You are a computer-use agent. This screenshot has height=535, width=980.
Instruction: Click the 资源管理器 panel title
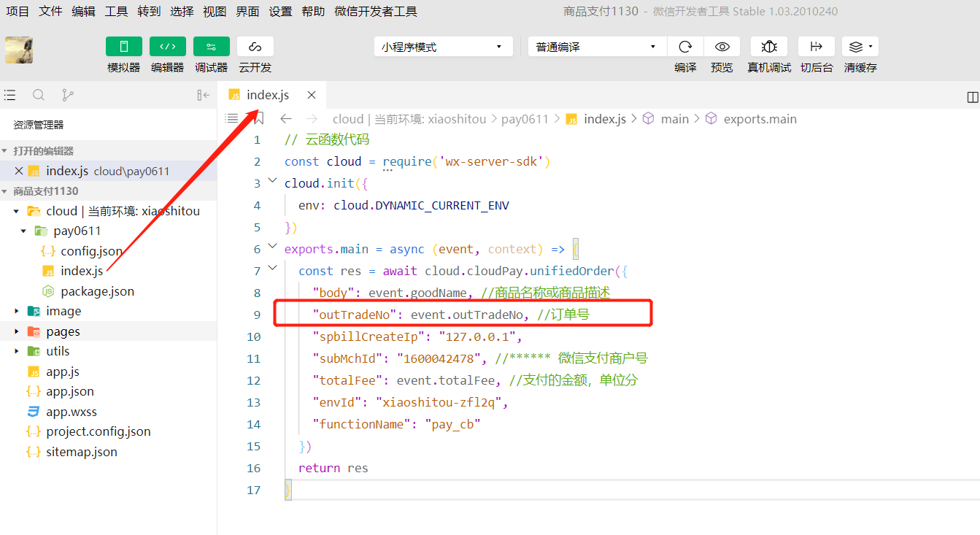(x=39, y=126)
